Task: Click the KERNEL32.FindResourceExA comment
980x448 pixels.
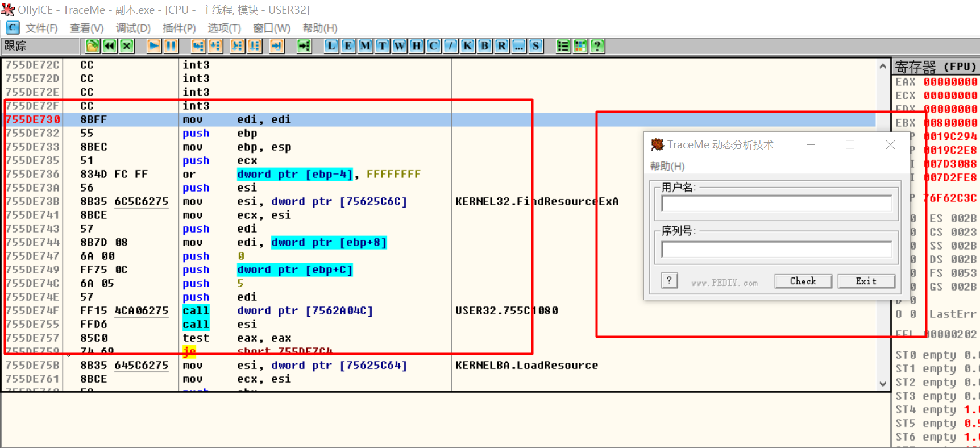Action: [537, 201]
